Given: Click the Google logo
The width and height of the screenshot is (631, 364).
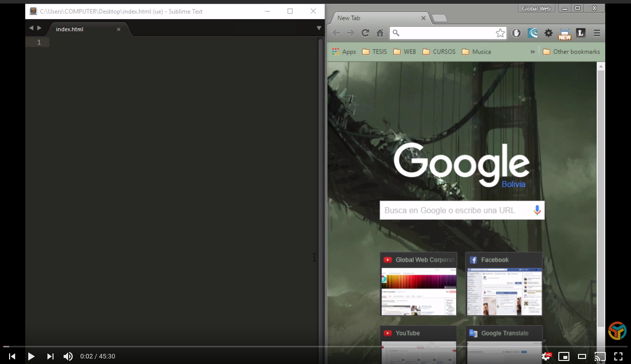Looking at the screenshot, I should (461, 164).
